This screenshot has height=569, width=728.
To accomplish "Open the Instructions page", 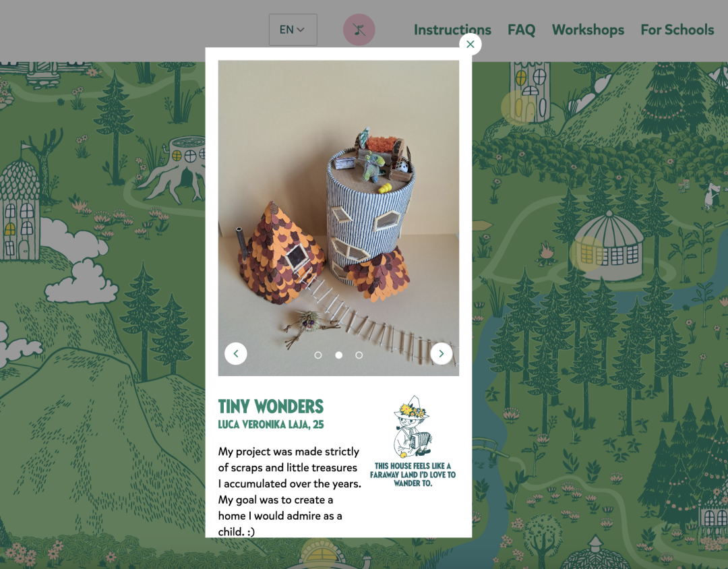I will click(x=452, y=30).
